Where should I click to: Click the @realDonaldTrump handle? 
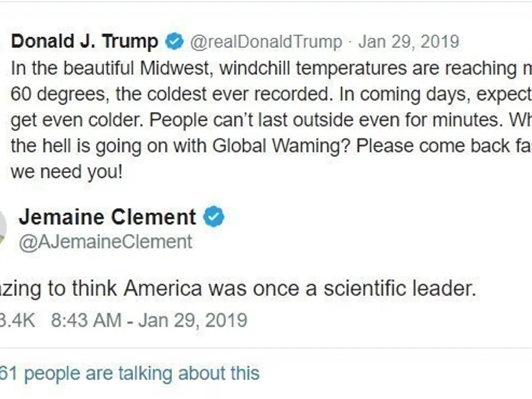coord(266,43)
